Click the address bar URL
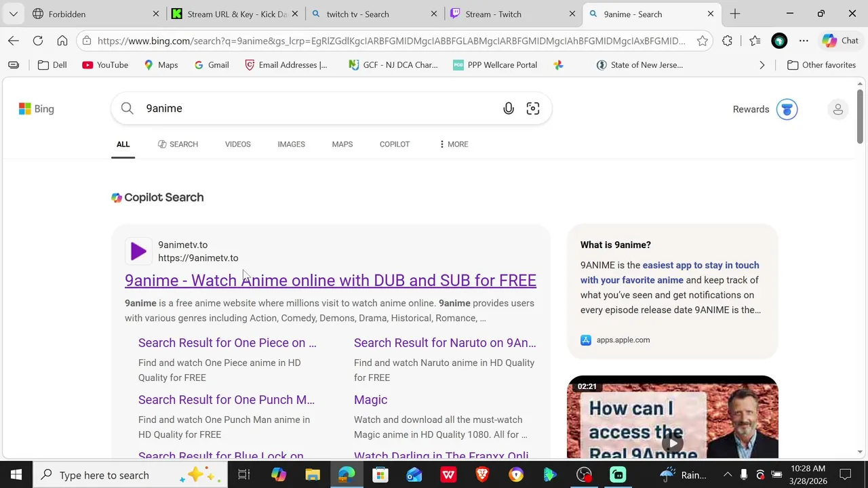868x488 pixels. [x=391, y=41]
